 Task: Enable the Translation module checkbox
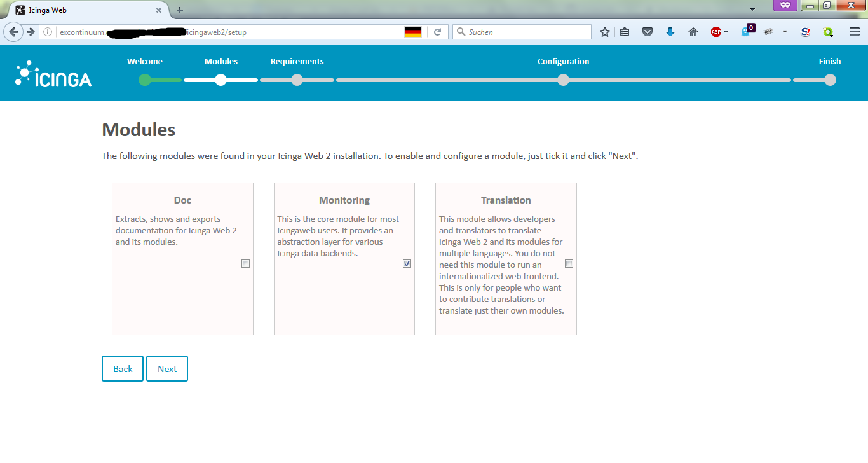click(x=569, y=263)
